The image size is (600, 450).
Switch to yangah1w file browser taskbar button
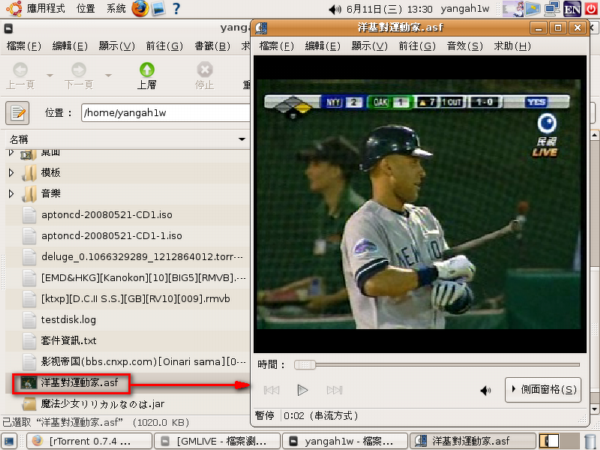tap(345, 441)
